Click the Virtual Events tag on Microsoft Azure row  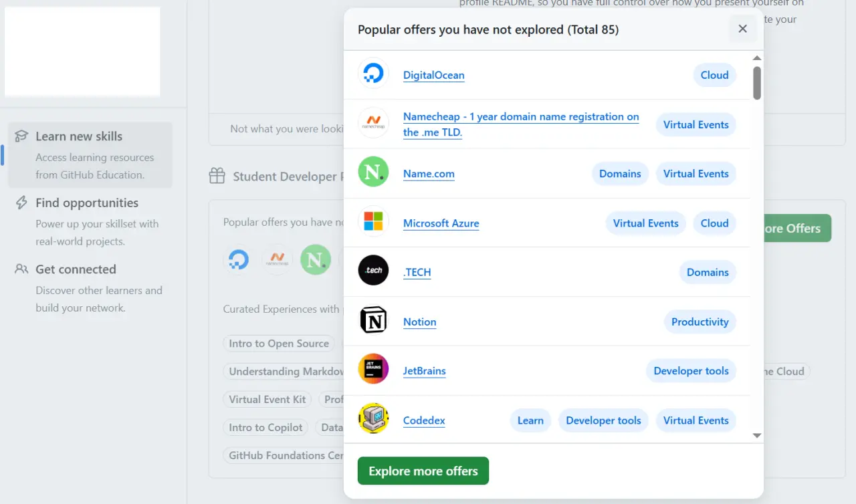[645, 223]
